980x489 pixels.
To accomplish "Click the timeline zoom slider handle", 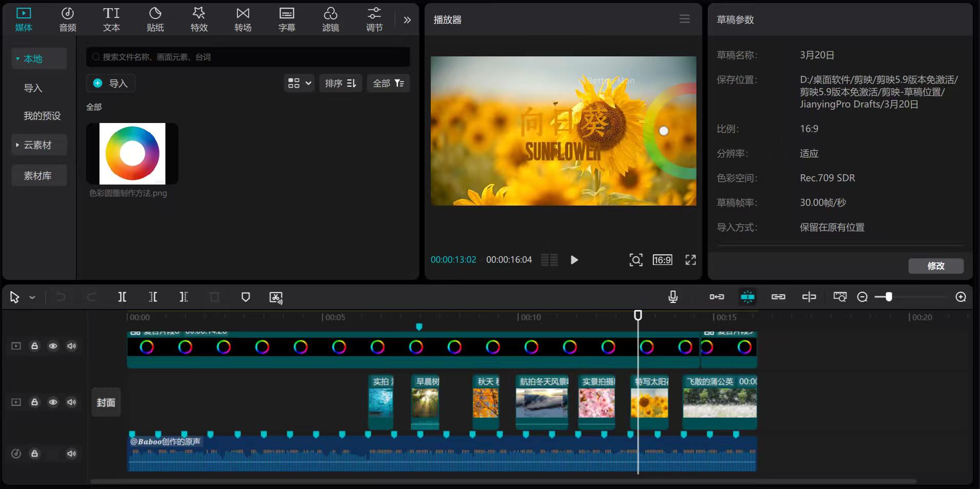I will pyautogui.click(x=889, y=297).
